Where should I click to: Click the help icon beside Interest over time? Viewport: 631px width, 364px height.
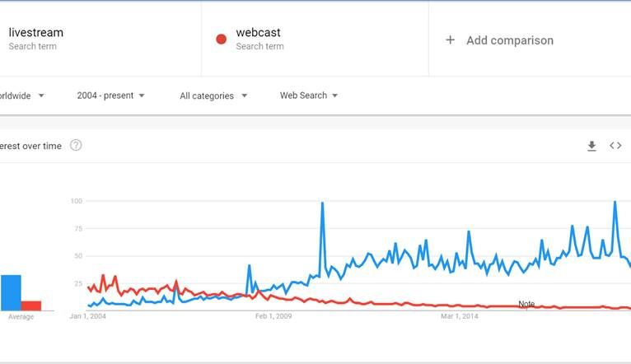76,146
